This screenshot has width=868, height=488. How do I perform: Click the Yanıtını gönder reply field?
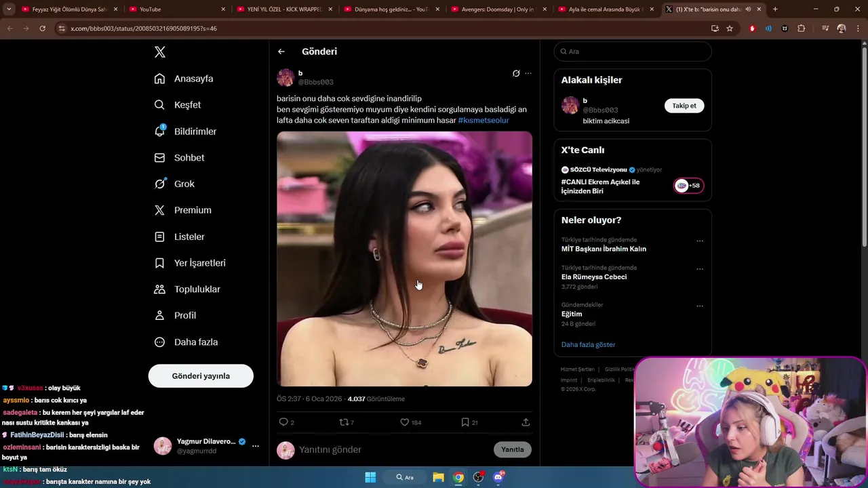[393, 449]
